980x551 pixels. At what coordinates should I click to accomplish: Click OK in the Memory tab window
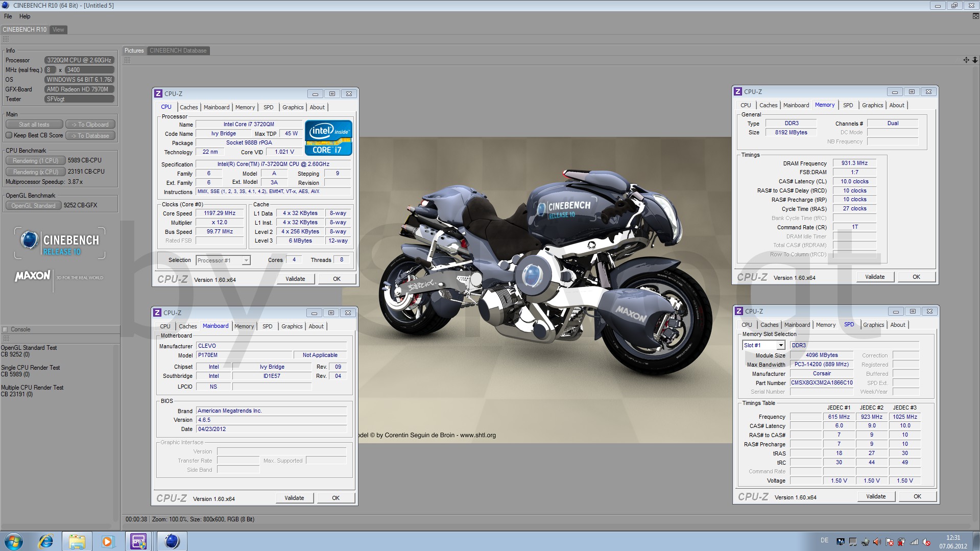916,277
